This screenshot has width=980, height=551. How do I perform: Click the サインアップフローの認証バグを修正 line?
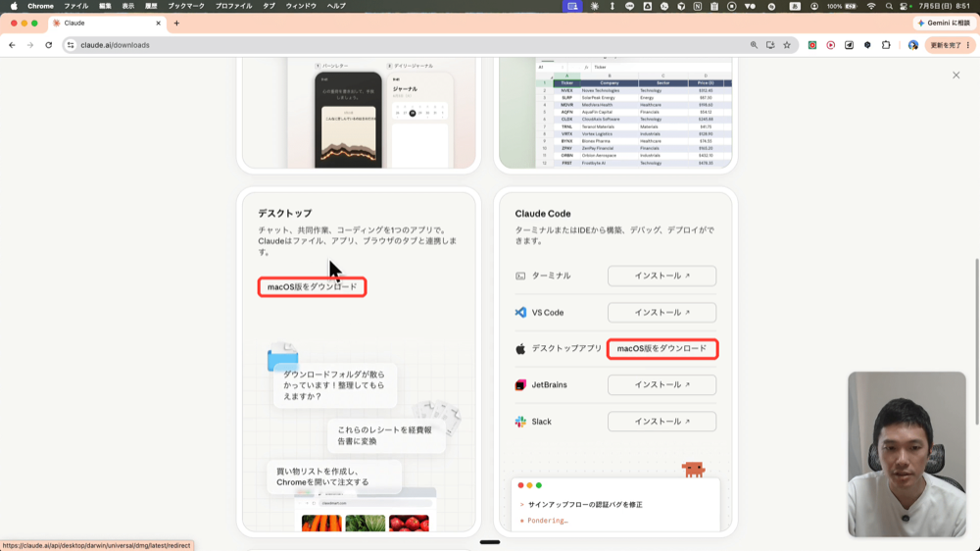click(x=585, y=505)
